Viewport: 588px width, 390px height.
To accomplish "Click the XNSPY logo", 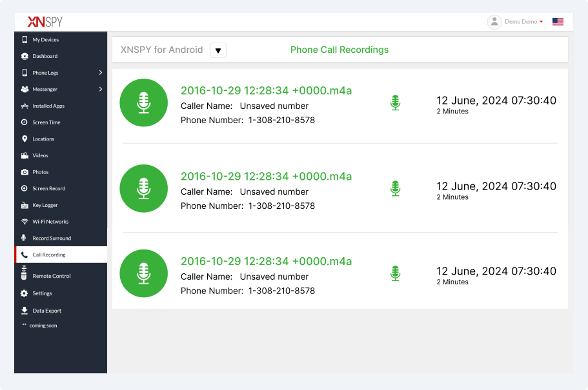I will (45, 22).
